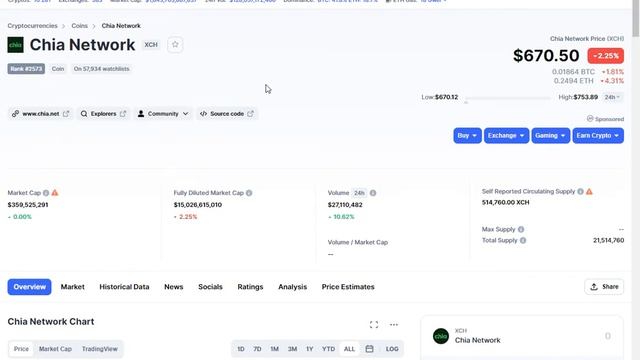The height and width of the screenshot is (360, 640).
Task: Change the 24h low/high range dropdown
Action: click(612, 97)
